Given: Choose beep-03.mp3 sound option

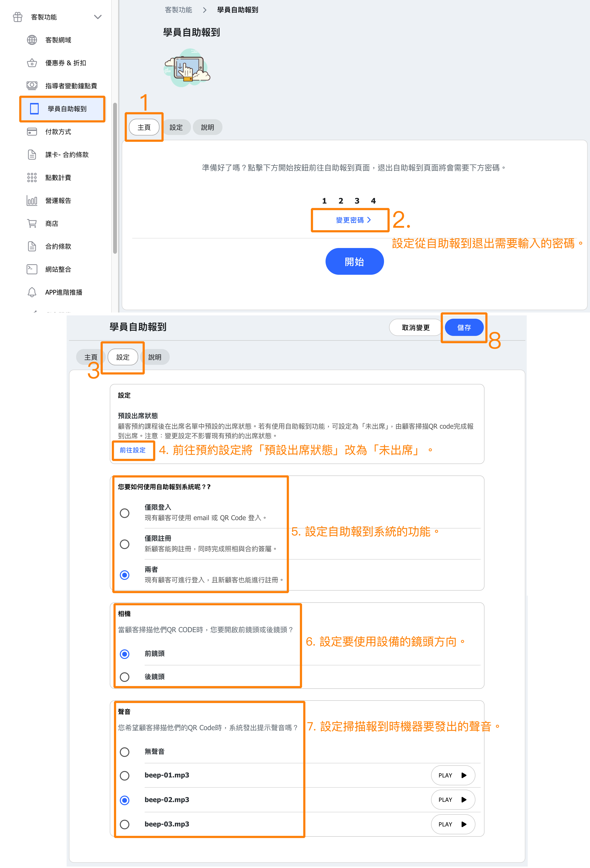Looking at the screenshot, I should tap(125, 824).
